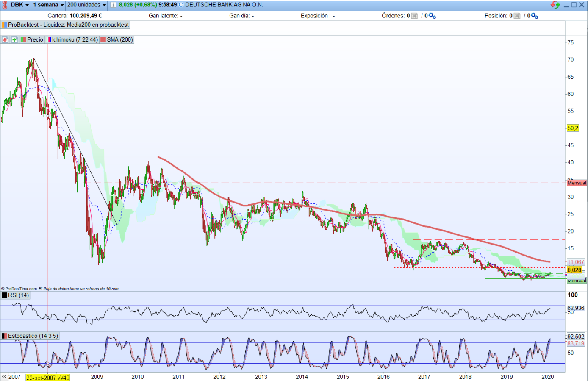Click the 2020 year label on time axis
Image resolution: width=588 pixels, height=381 pixels.
coord(547,377)
